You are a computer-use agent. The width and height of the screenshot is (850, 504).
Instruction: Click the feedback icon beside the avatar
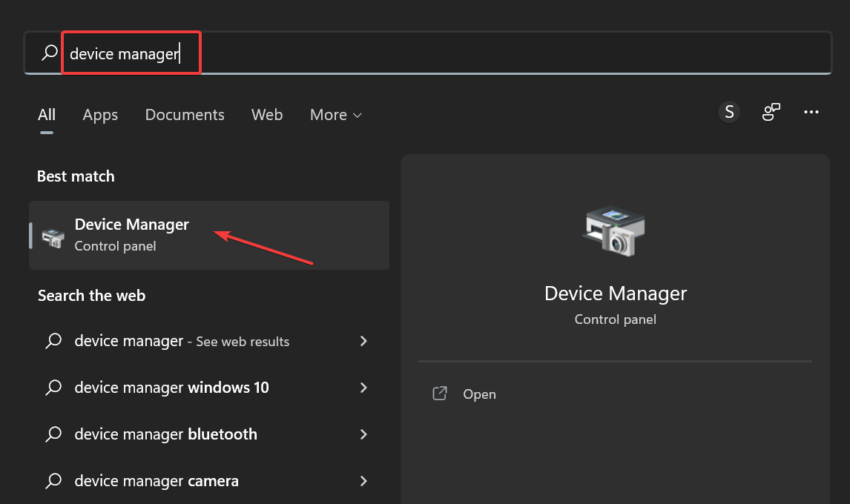click(771, 111)
